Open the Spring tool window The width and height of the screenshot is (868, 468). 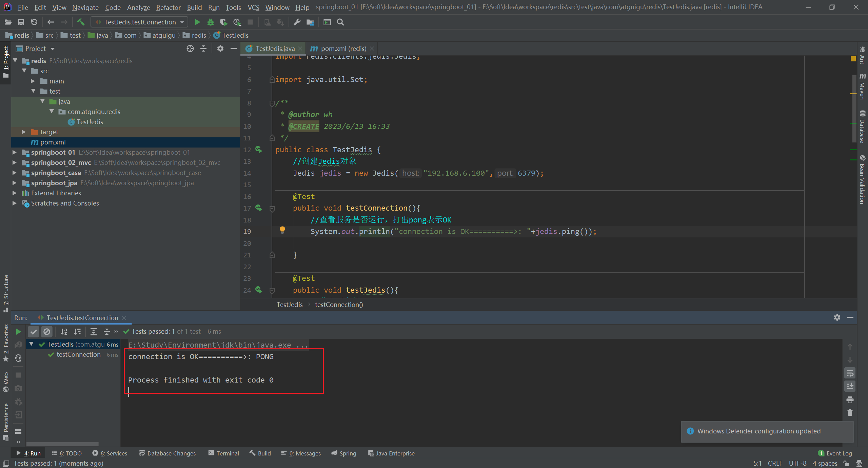click(x=344, y=453)
